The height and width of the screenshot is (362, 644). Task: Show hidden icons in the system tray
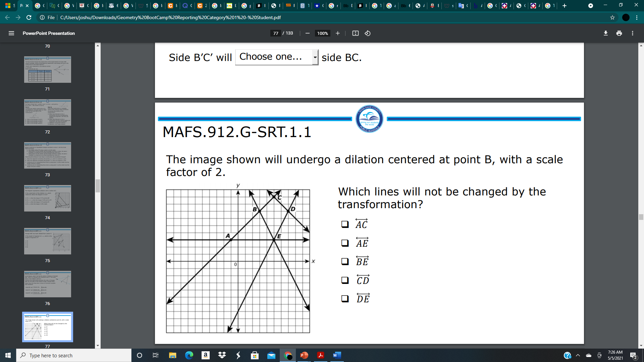click(578, 355)
